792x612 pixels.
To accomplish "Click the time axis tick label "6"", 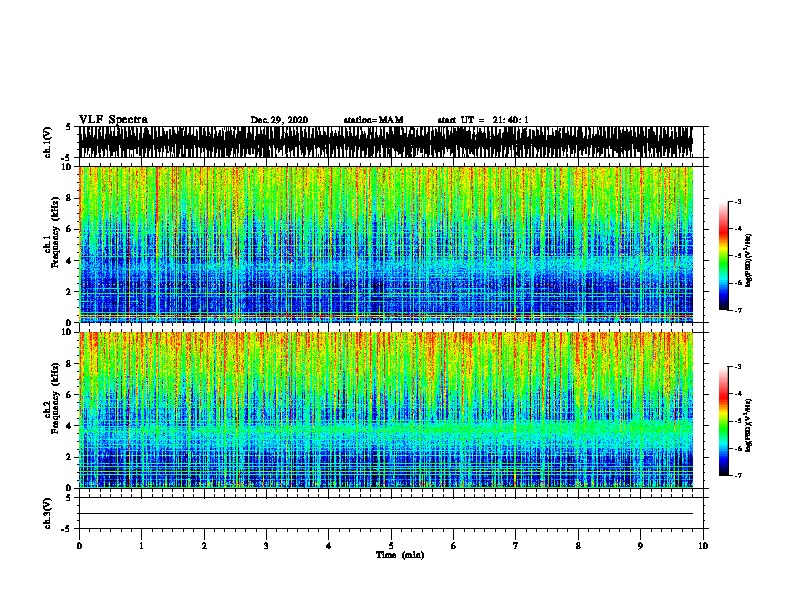I will [453, 546].
